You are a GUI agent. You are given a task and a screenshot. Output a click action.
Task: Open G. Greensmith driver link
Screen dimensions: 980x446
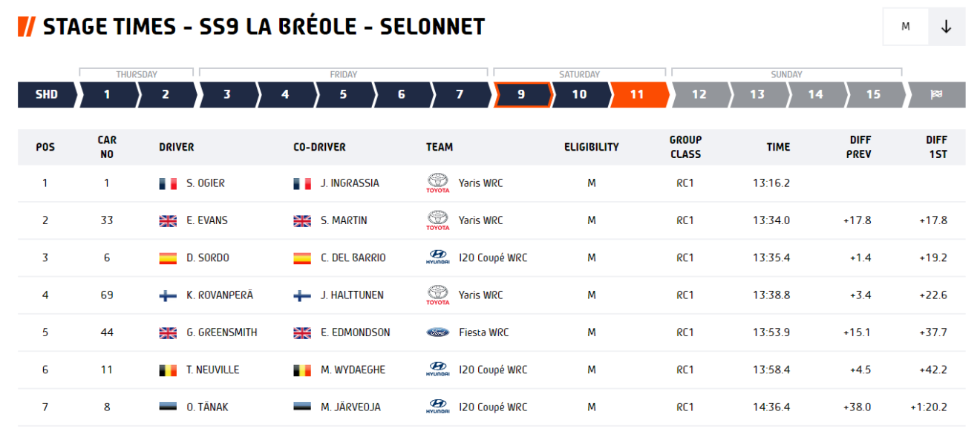[x=222, y=332]
